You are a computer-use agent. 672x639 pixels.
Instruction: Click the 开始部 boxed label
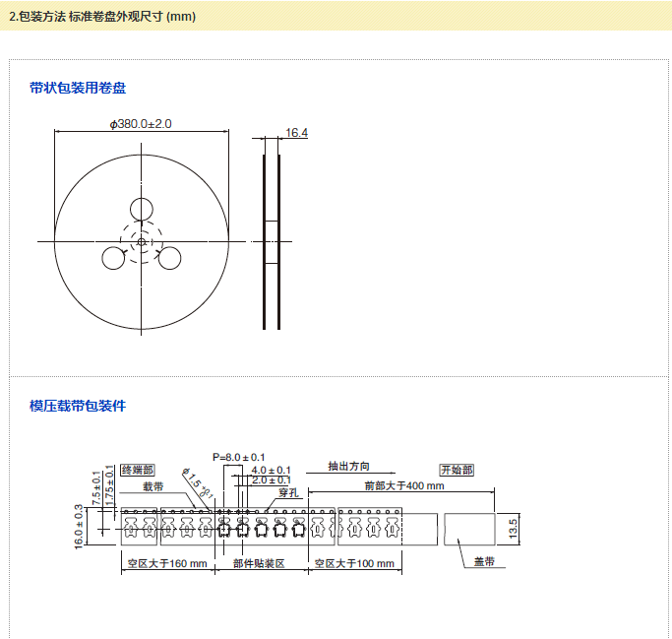click(457, 470)
